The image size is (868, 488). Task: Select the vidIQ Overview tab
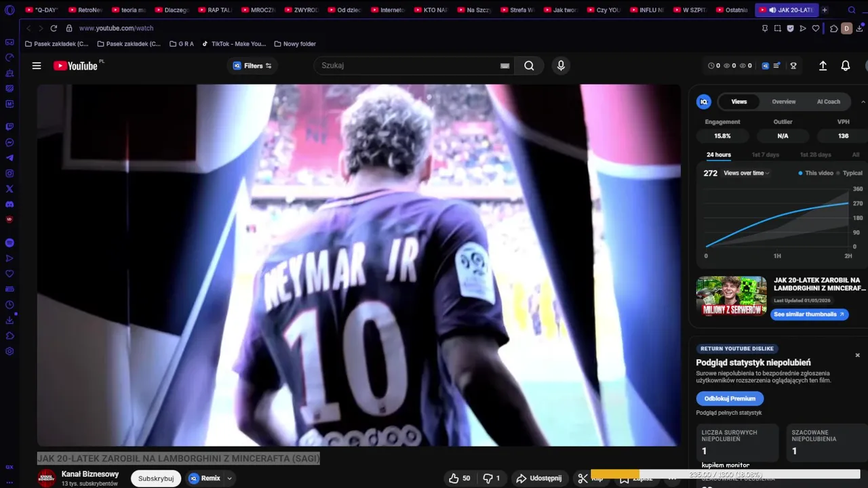click(784, 102)
